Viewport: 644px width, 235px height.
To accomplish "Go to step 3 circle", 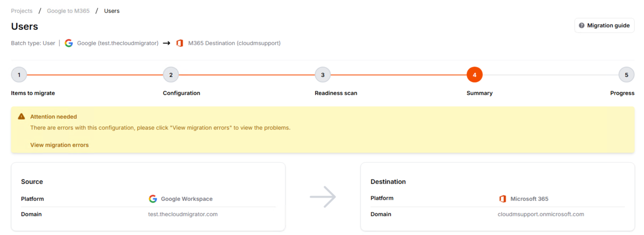I will [322, 75].
